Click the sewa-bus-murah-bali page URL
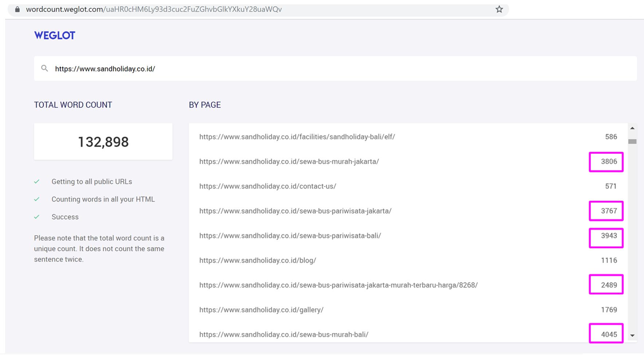 [284, 334]
